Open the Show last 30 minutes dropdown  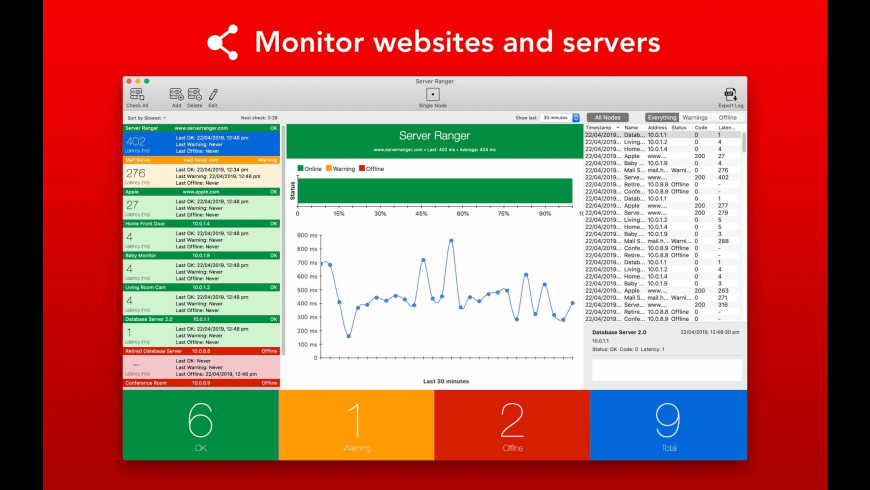tap(560, 118)
